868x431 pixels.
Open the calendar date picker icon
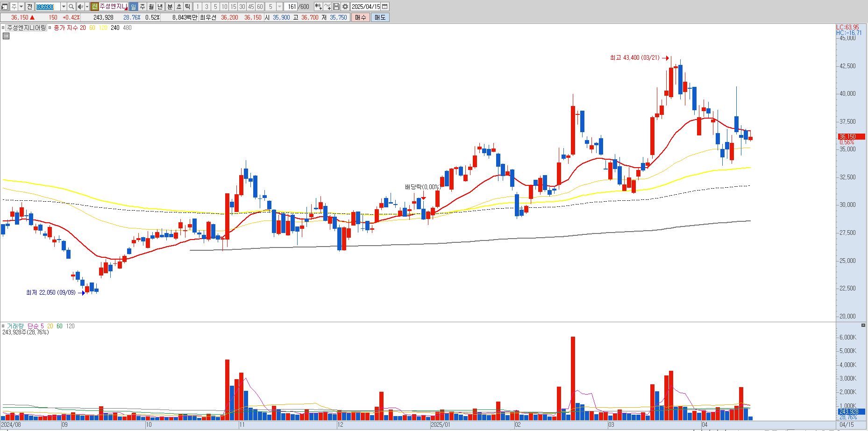[x=384, y=7]
